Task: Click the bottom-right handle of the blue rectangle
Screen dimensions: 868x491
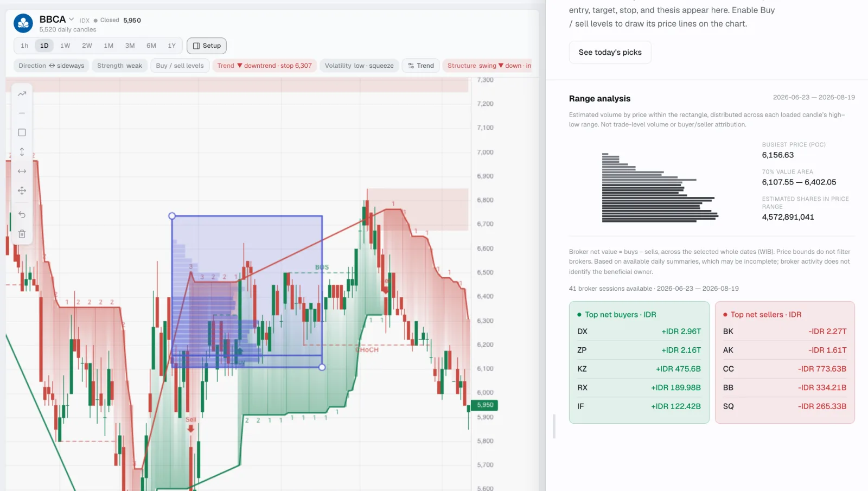Action: click(322, 367)
